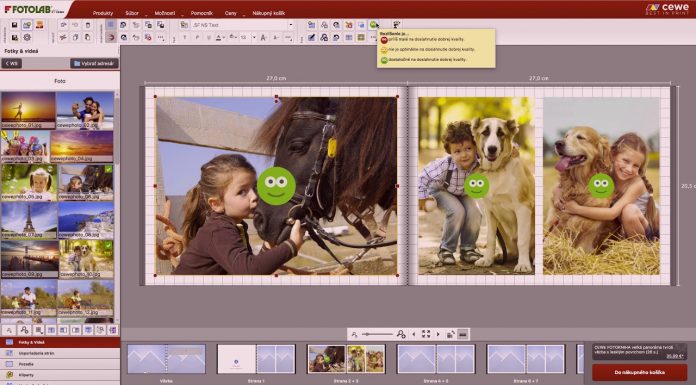Viewport: 696px width, 385px height.
Task: Toggle the grid display icon
Action: pyautogui.click(x=111, y=25)
